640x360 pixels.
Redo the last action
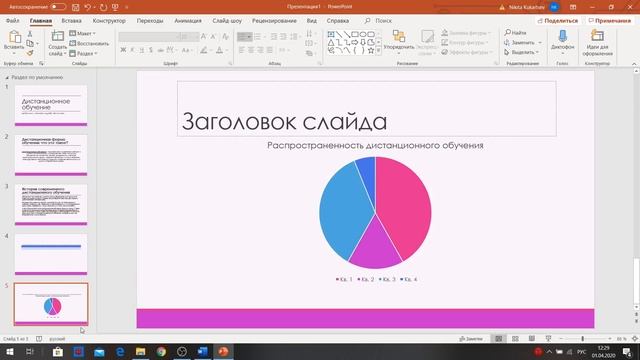tap(103, 7)
